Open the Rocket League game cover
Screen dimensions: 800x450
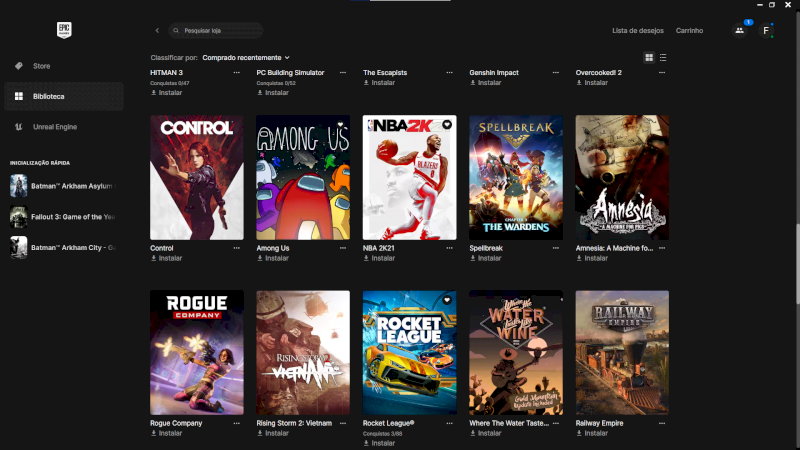410,353
